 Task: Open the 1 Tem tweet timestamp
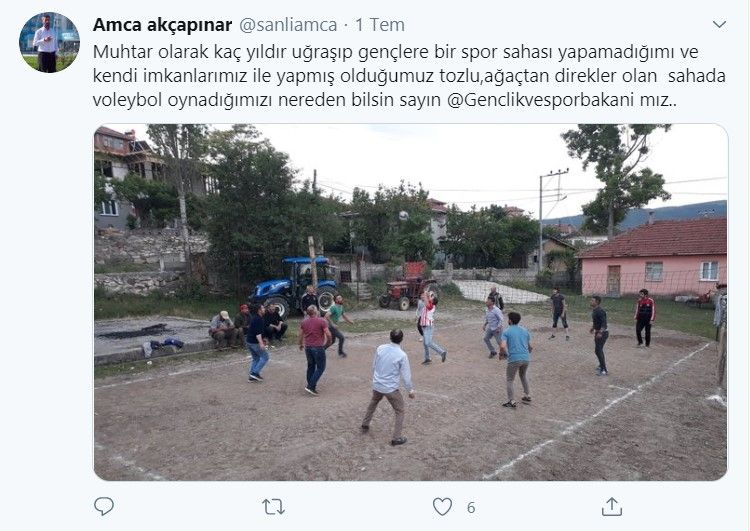point(380,24)
